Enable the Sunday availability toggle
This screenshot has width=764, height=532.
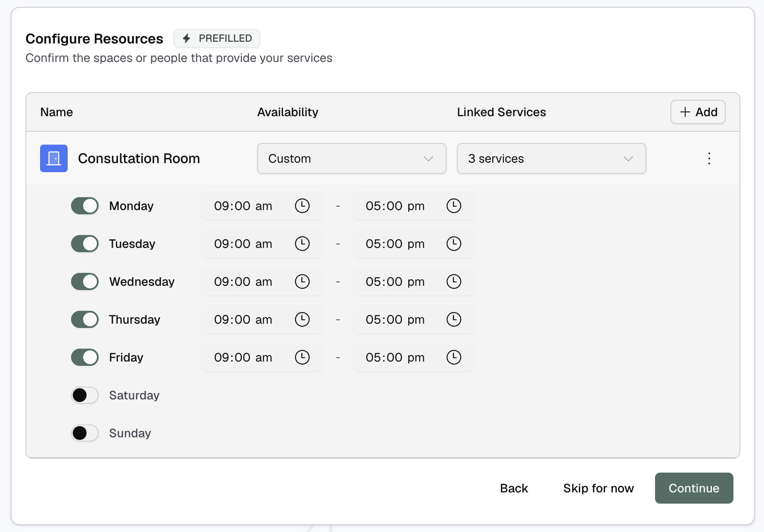pos(84,433)
